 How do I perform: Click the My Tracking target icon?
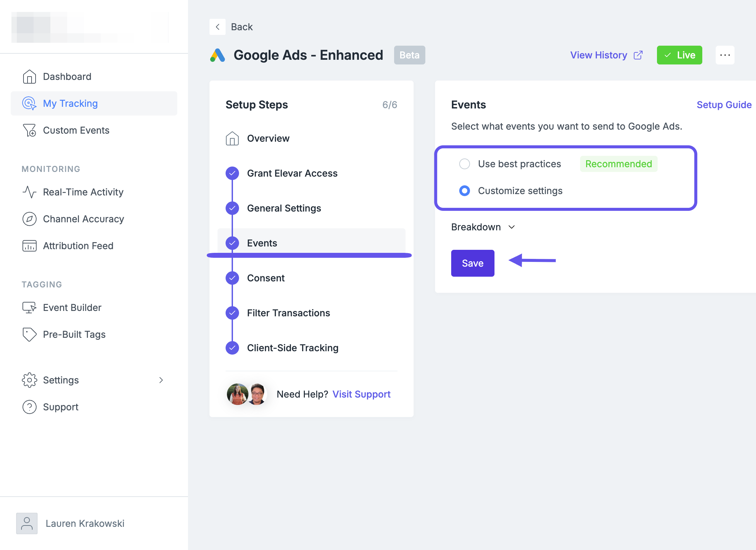30,103
